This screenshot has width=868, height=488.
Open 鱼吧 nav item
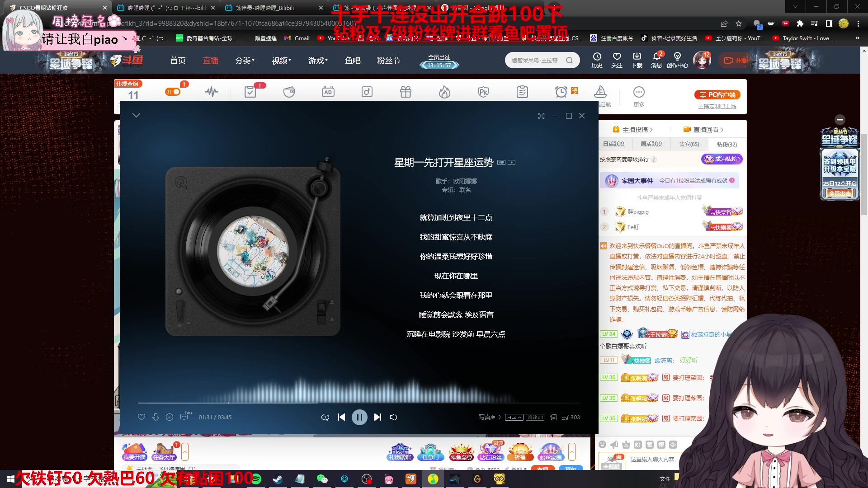pos(353,61)
